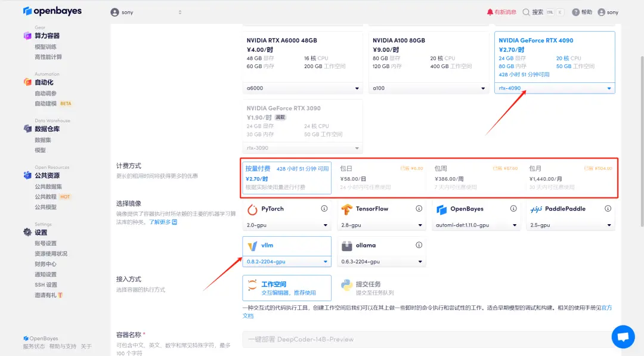Show PaddlePaddle image info icon

(608, 209)
